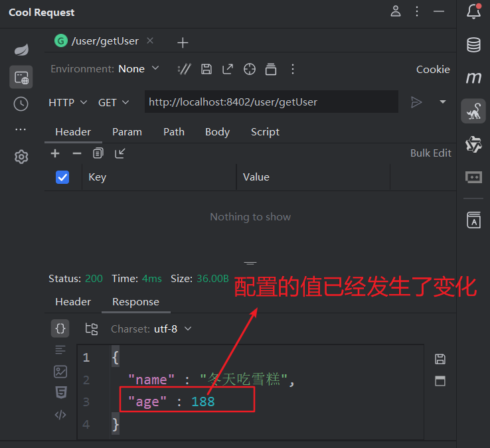Open the translation book icon
Image resolution: width=490 pixels, height=448 pixels.
click(x=474, y=220)
